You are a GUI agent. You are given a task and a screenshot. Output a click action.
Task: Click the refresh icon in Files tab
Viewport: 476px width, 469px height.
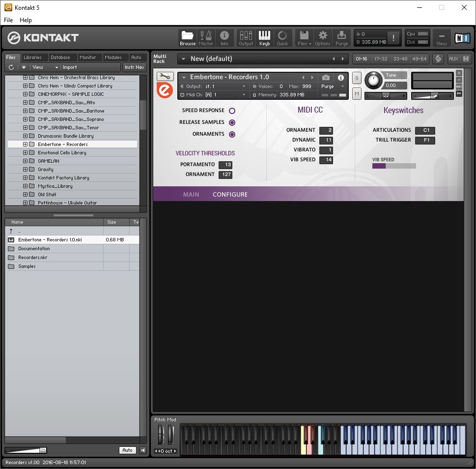pyautogui.click(x=11, y=67)
